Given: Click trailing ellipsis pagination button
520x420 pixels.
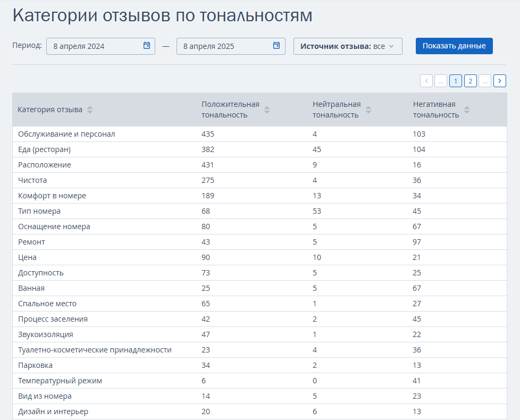Looking at the screenshot, I should click(485, 81).
